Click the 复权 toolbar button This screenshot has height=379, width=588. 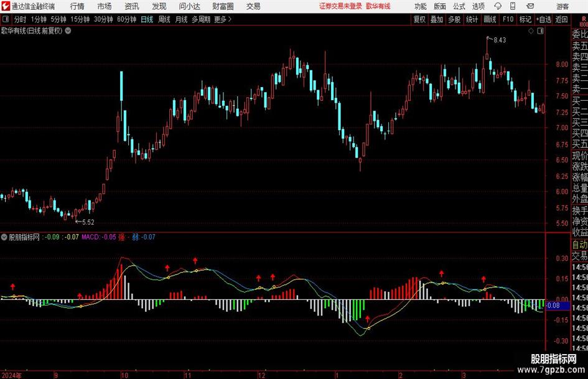coord(419,19)
